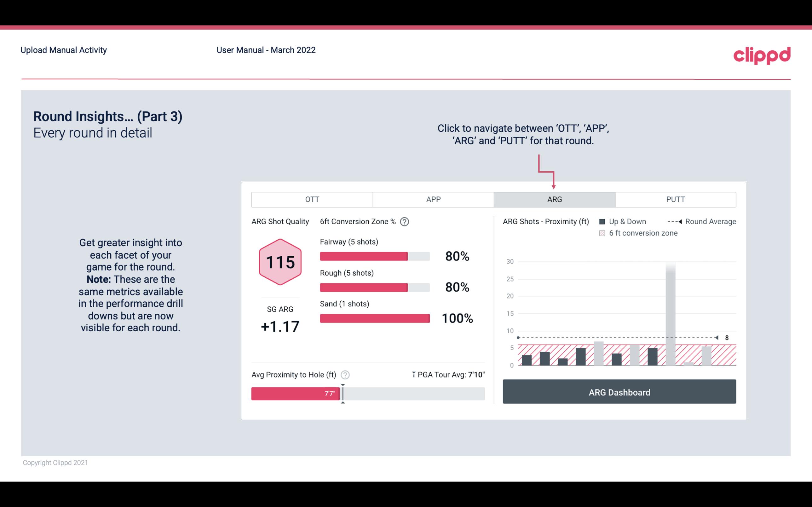The height and width of the screenshot is (507, 812).
Task: Click the ARG Dashboard button
Action: coord(619,392)
